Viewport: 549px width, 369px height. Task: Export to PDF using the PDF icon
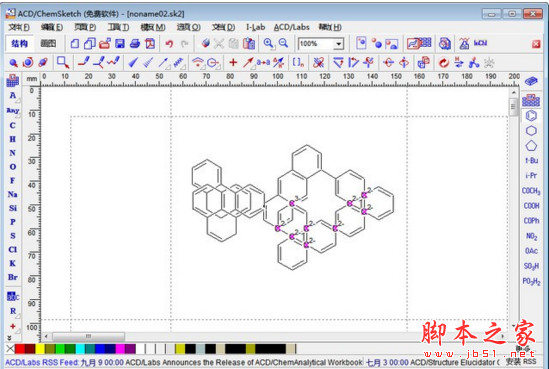150,43
